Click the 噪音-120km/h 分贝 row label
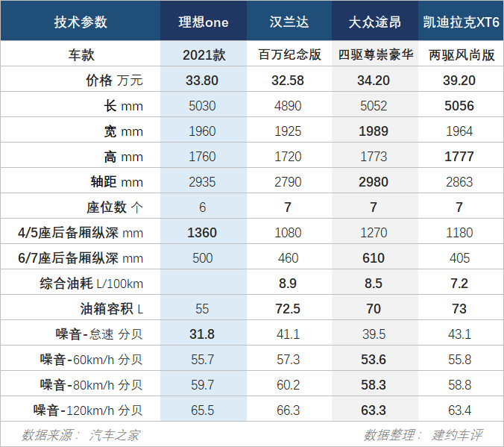The image size is (504, 447). click(88, 410)
